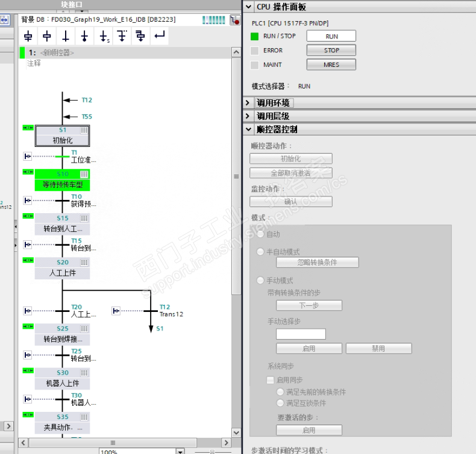The image size is (476, 454).
Task: Click the sequence end toolbar icon
Action: tap(84, 36)
